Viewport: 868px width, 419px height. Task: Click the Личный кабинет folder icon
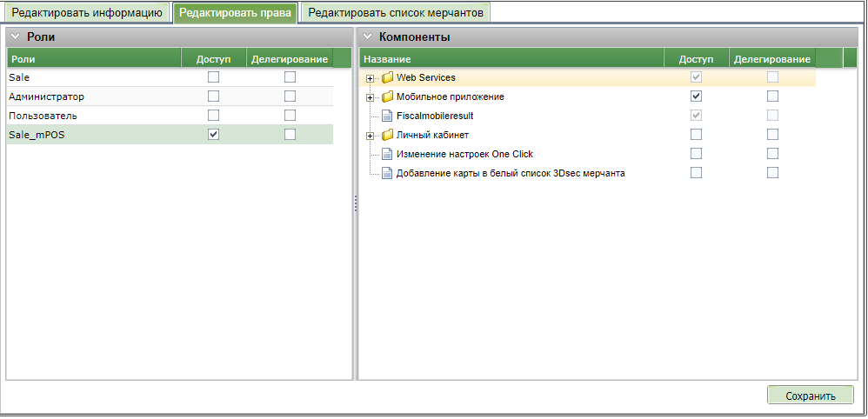(387, 136)
